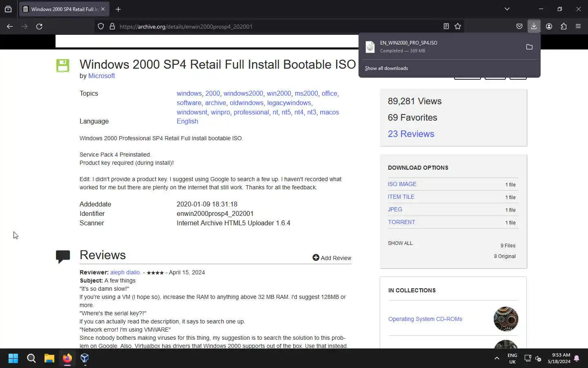Toggle the downloads panel button
The height and width of the screenshot is (368, 588).
click(x=534, y=27)
